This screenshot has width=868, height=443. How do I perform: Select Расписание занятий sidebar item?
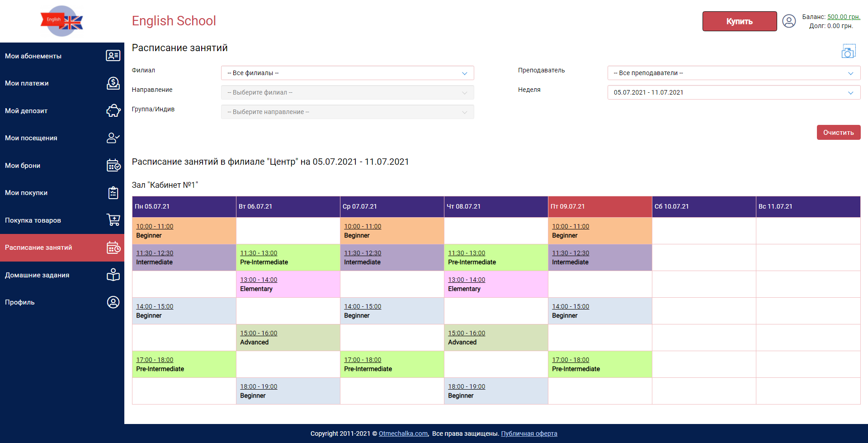pos(38,248)
